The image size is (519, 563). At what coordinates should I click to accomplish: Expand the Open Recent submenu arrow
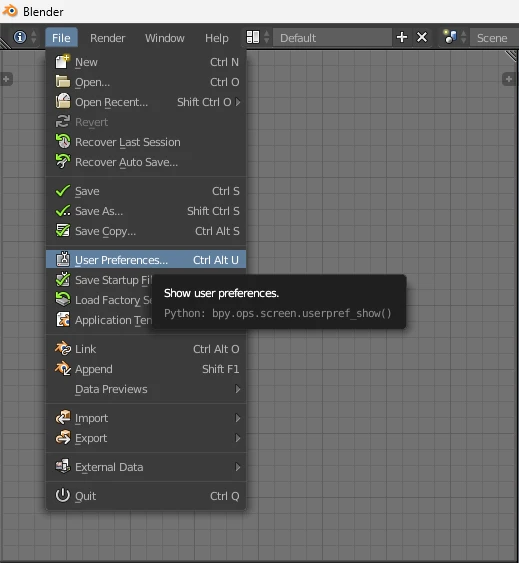(x=238, y=102)
